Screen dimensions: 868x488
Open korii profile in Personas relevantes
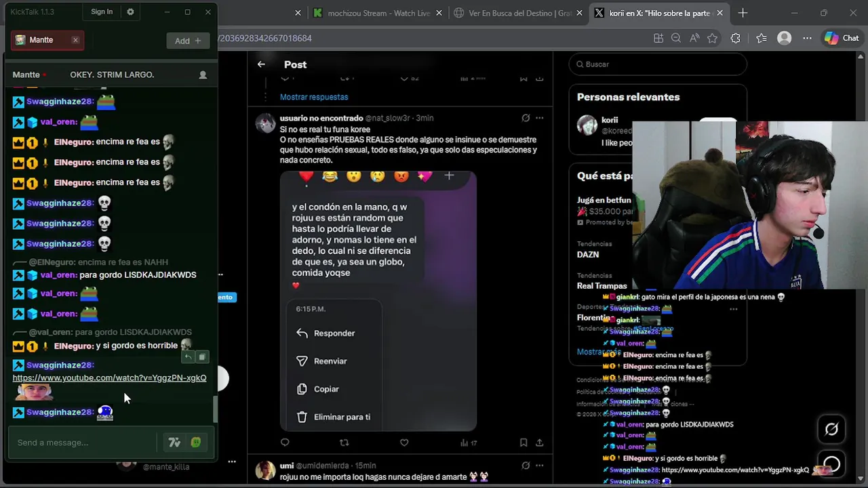(x=610, y=120)
